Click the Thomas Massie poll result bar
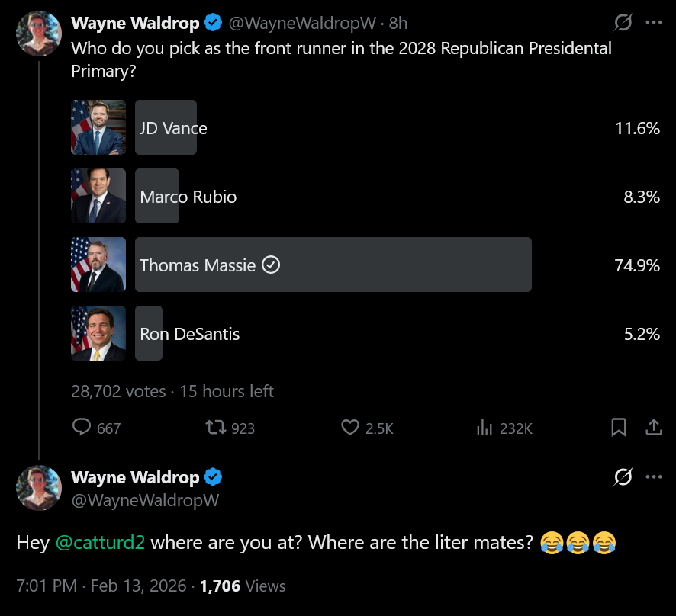This screenshot has height=616, width=676. click(333, 265)
